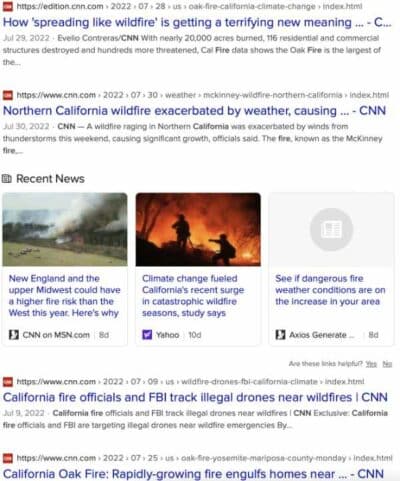Open New England and upper Midwest fire risk story
This screenshot has width=400, height=481.
coord(64,296)
